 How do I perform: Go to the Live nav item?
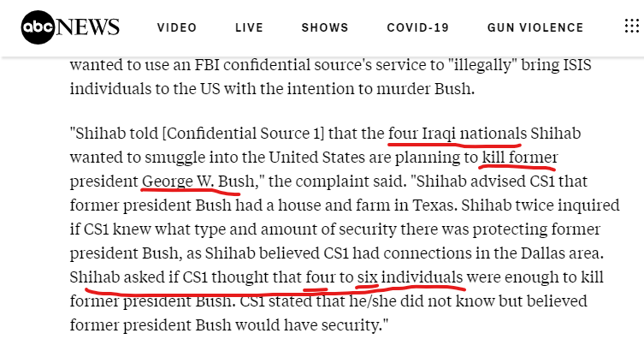[x=249, y=27]
